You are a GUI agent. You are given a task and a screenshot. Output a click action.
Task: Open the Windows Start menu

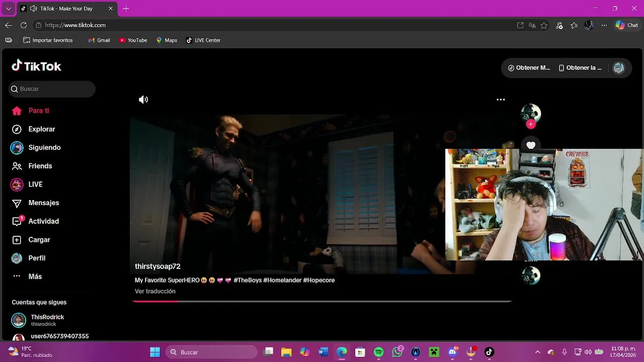155,352
